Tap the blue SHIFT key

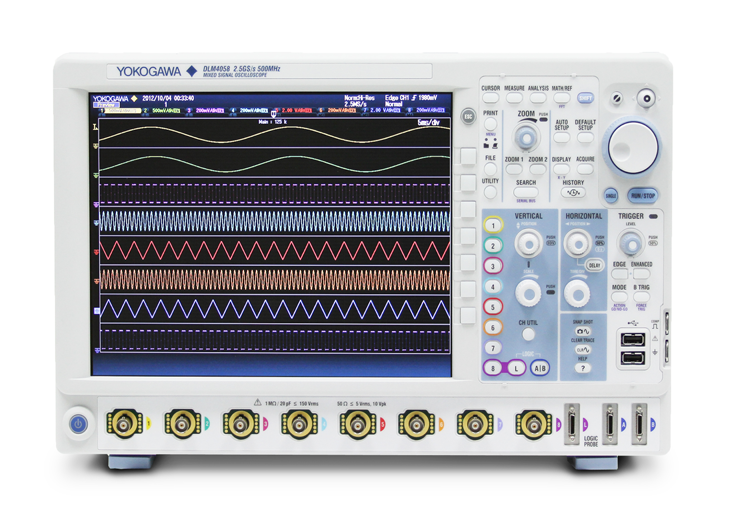586,98
